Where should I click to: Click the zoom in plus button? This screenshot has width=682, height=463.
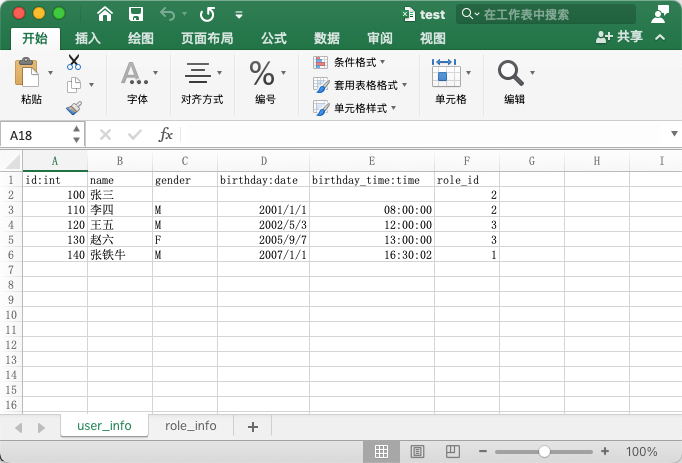[x=605, y=452]
